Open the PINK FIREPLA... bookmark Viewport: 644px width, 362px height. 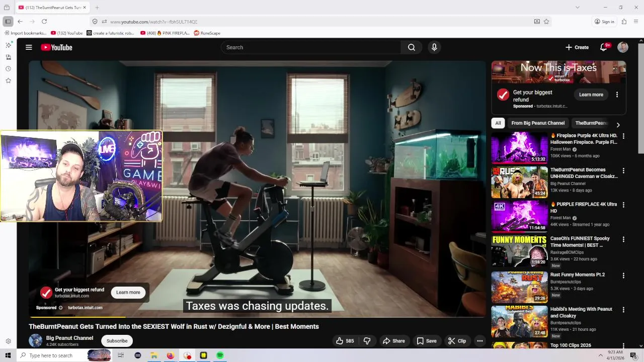[166, 33]
